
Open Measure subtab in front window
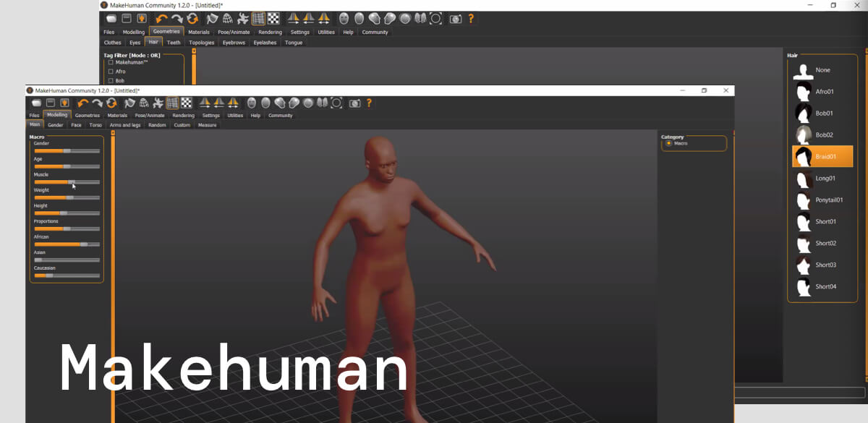(208, 125)
